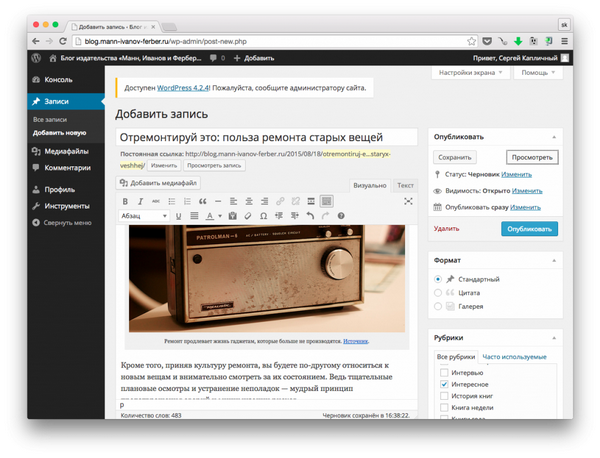Click the insert link icon
Image resolution: width=600 pixels, height=458 pixels.
[x=280, y=202]
